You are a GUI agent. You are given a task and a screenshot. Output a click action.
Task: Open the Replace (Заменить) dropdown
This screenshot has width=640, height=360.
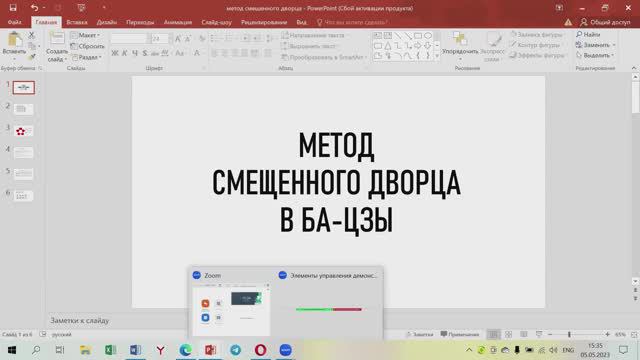coord(596,45)
